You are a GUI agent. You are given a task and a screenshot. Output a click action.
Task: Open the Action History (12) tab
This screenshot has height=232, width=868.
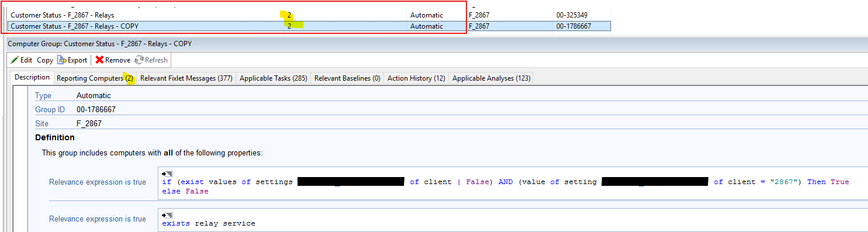[416, 78]
